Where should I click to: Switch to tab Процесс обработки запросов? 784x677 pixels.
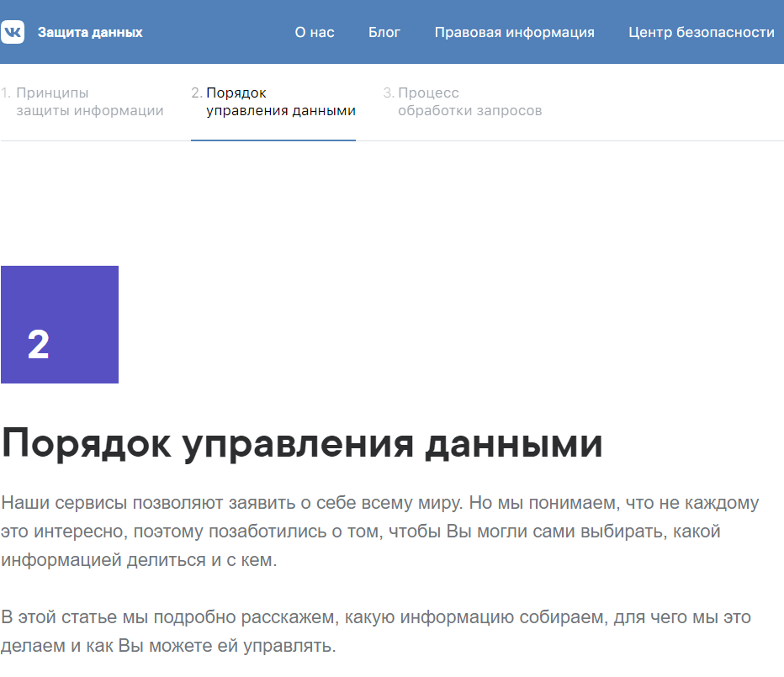[463, 102]
